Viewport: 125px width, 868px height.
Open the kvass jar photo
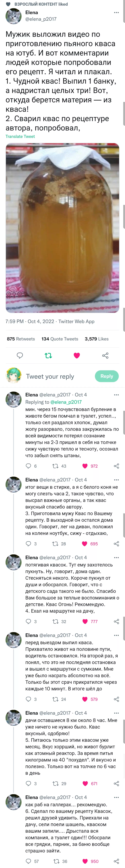(x=62, y=228)
